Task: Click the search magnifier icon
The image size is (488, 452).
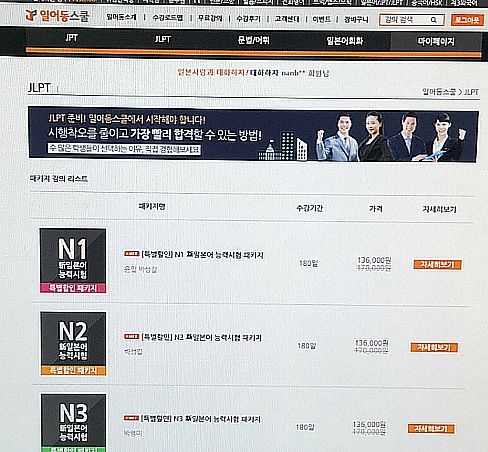Action: pos(433,20)
